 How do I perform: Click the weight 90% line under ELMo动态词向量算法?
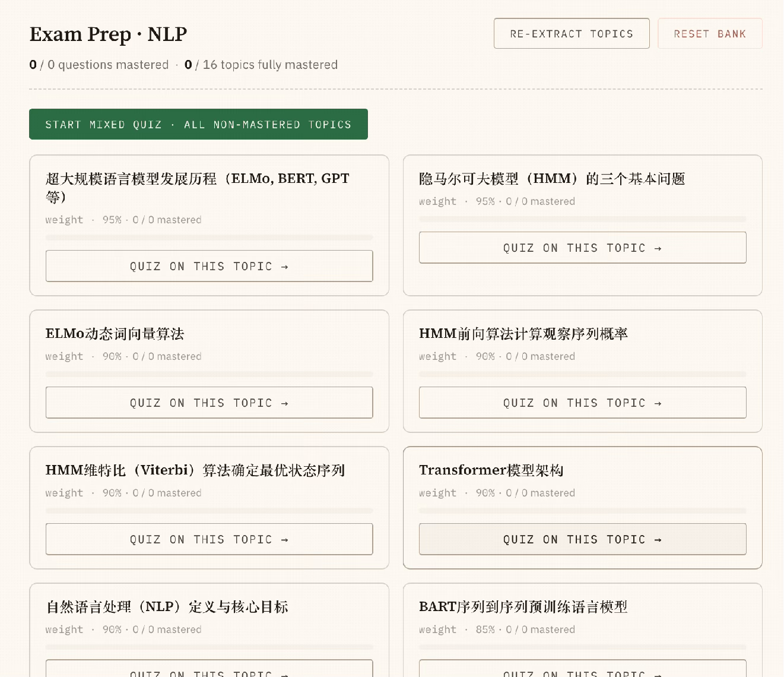click(123, 356)
